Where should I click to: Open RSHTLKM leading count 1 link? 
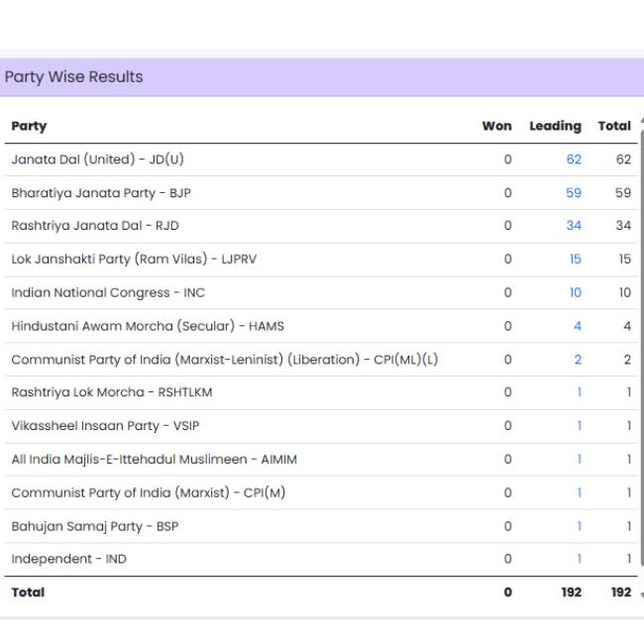580,392
